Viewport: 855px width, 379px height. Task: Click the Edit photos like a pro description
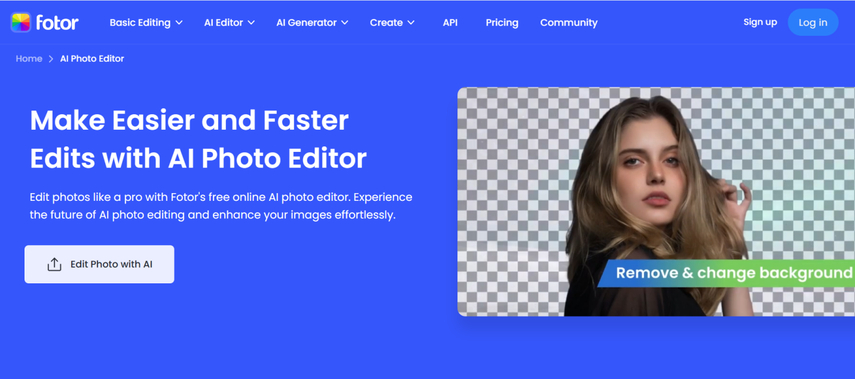[221, 206]
